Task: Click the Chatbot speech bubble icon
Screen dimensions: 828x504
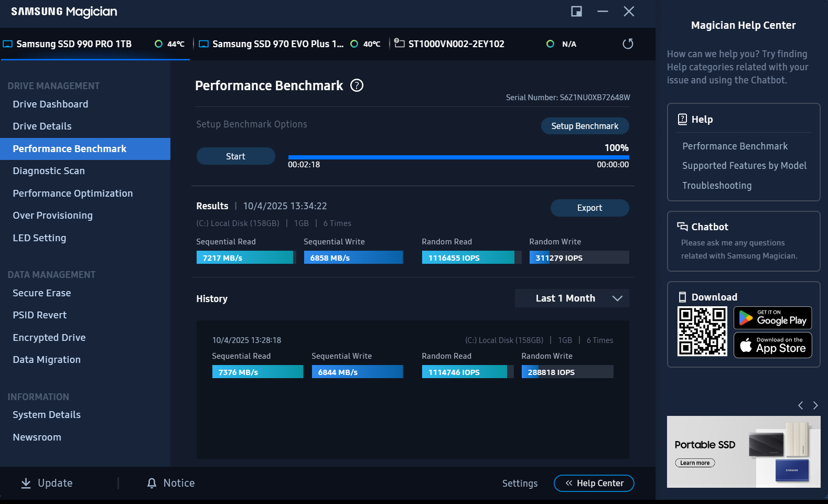Action: (x=682, y=227)
